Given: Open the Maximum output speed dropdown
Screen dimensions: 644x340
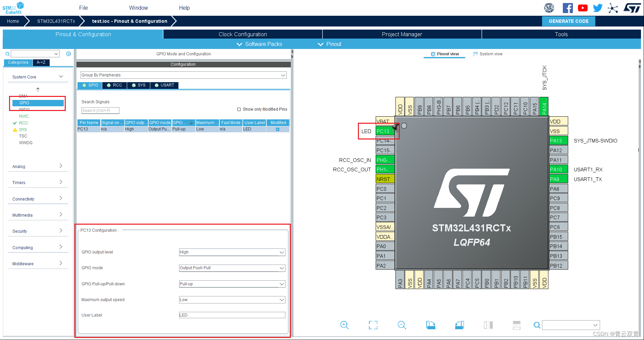Looking at the screenshot, I should click(x=232, y=300).
